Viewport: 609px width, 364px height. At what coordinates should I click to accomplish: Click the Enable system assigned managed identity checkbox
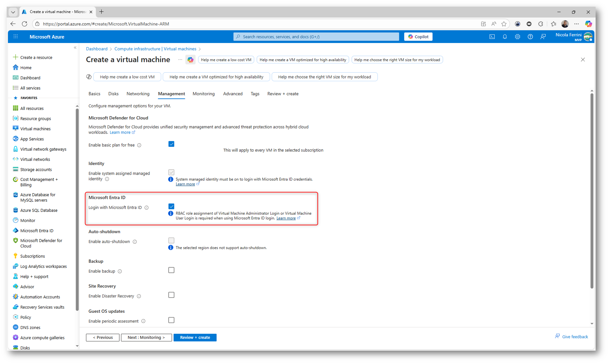point(171,172)
